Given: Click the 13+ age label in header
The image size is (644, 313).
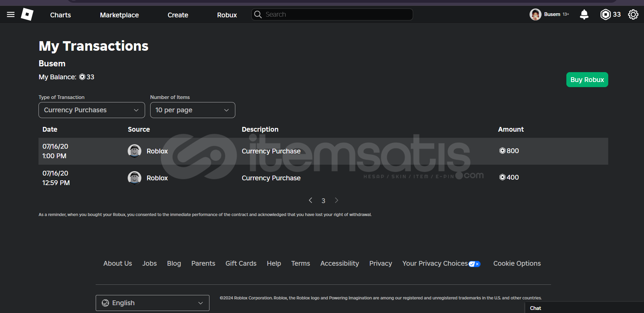Looking at the screenshot, I should pos(566,14).
